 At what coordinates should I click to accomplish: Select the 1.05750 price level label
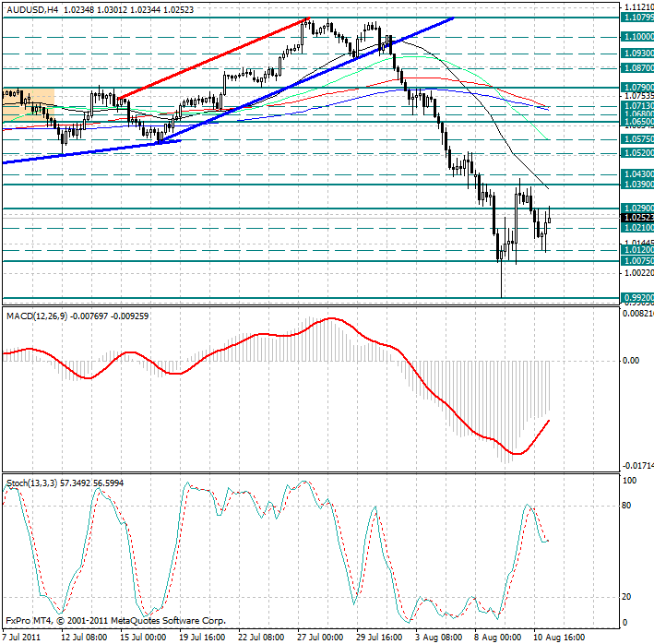[x=637, y=138]
